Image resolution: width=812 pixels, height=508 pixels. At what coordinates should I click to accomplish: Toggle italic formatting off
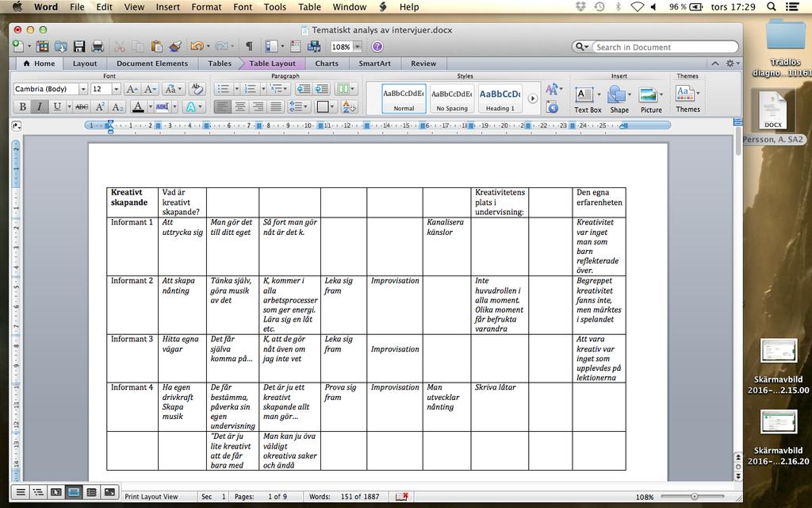[x=39, y=107]
